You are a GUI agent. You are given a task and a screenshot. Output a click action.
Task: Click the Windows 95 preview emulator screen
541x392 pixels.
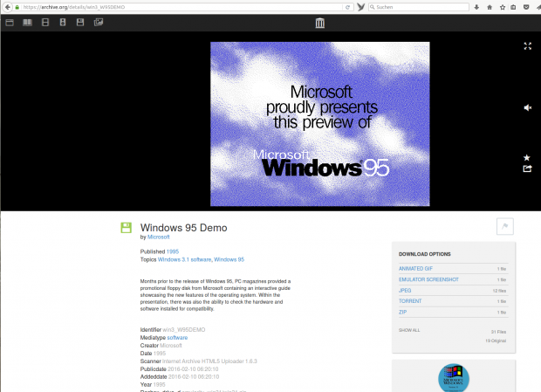coord(320,124)
